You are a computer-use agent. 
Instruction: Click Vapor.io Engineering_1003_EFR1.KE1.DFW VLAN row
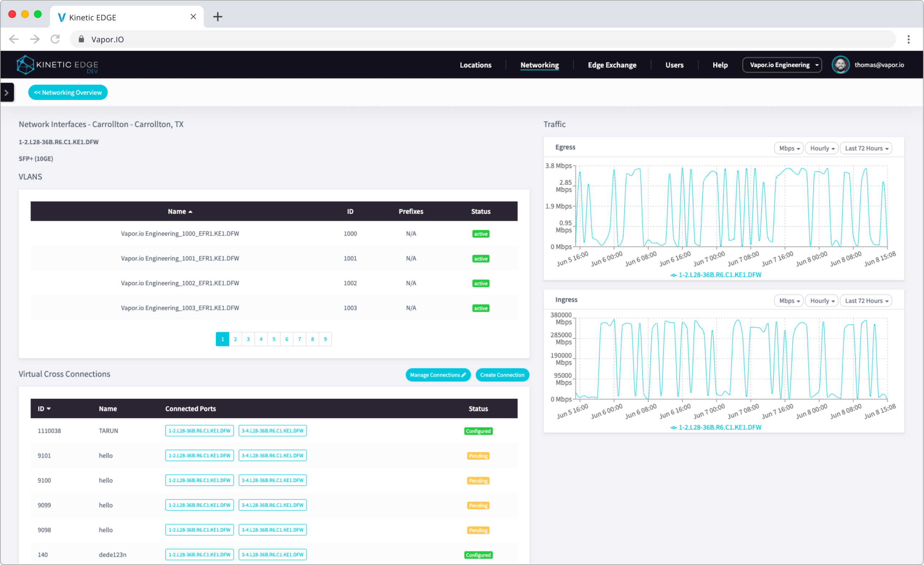click(x=274, y=308)
